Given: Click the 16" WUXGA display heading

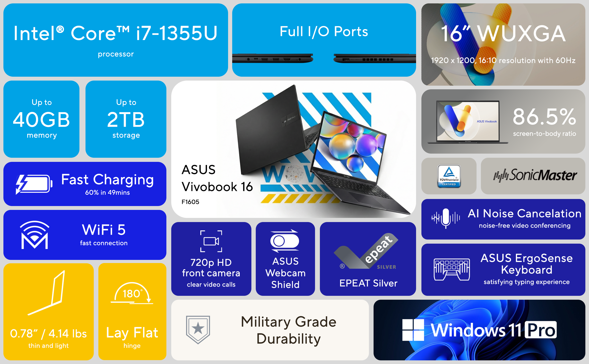Looking at the screenshot, I should pos(503,34).
